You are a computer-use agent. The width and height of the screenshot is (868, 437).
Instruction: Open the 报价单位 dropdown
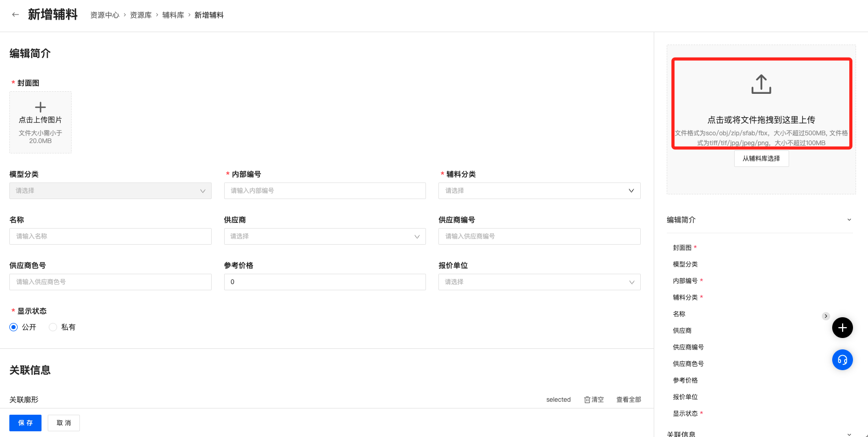539,282
